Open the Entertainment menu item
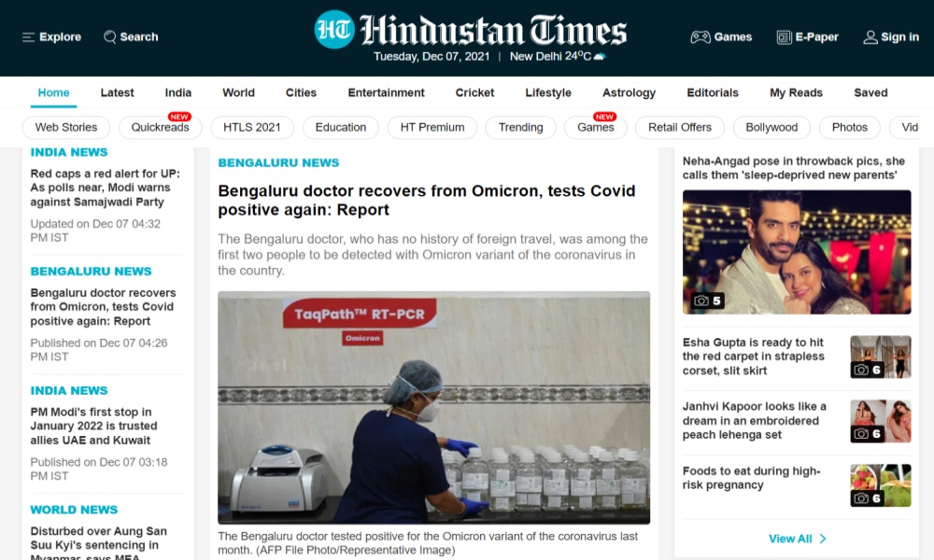Image resolution: width=934 pixels, height=560 pixels. 386,92
